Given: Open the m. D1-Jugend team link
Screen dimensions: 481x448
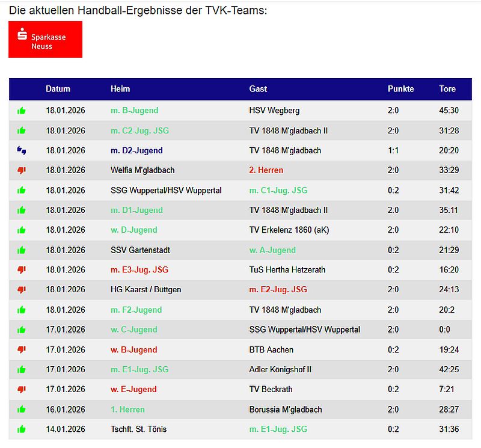Looking at the screenshot, I should [x=136, y=210].
